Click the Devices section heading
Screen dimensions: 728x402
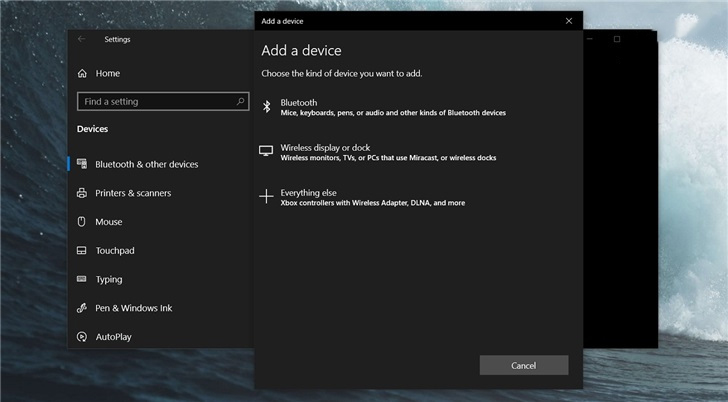(92, 129)
